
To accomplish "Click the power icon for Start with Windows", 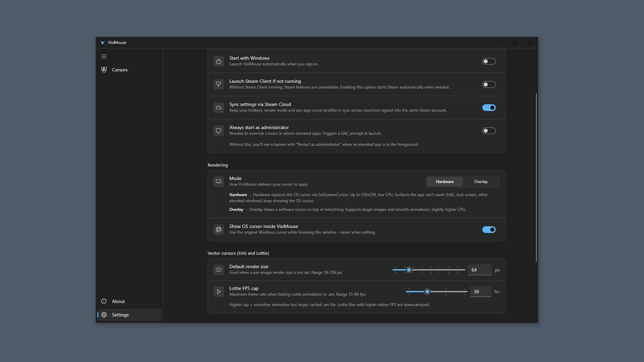I will click(219, 61).
